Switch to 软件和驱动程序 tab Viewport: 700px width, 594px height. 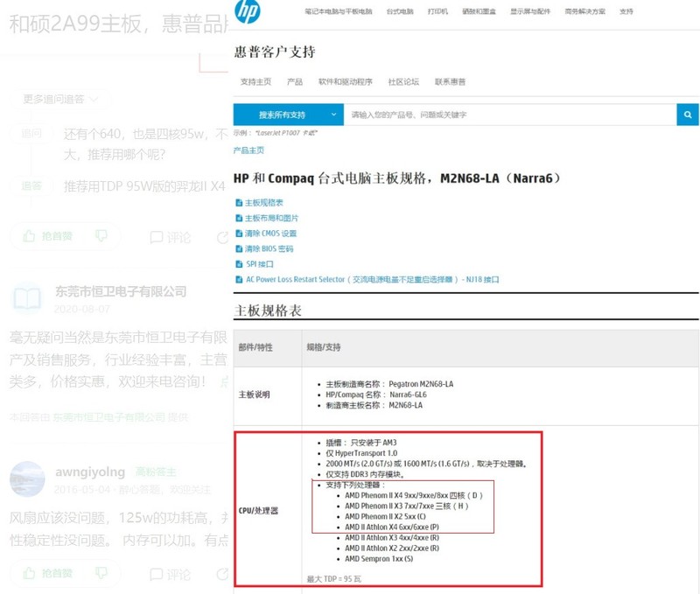346,81
